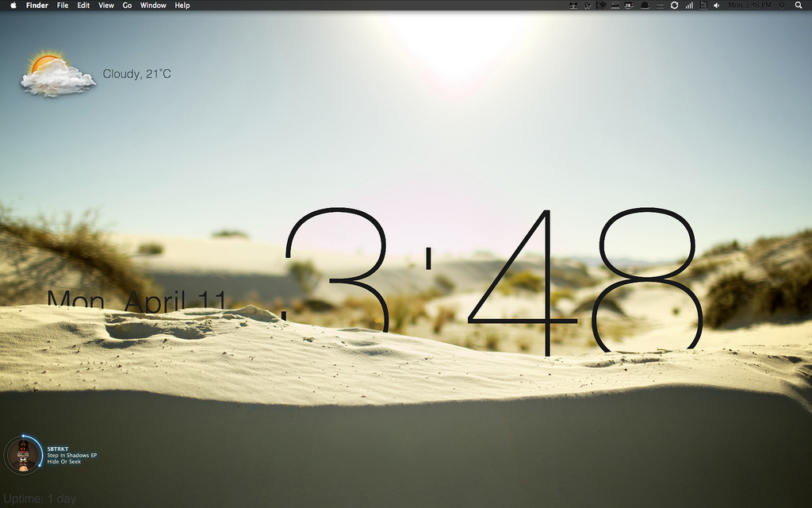
Task: Open the Apple menu
Action: tap(13, 6)
